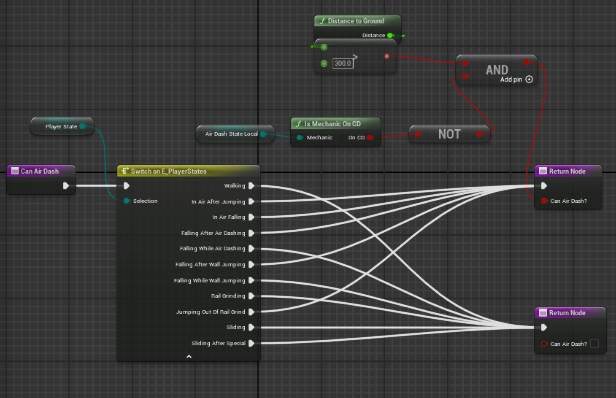This screenshot has height=398, width=616.
Task: Click the Player State variable label
Action: coord(61,127)
